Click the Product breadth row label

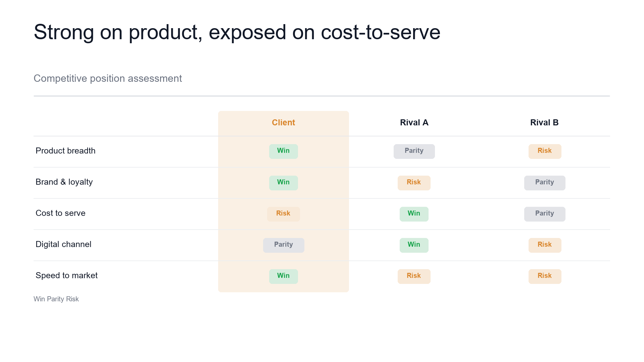[x=65, y=151]
